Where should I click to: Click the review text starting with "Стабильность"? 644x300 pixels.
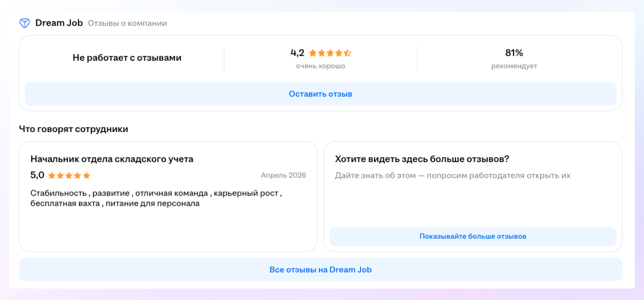[x=156, y=198]
